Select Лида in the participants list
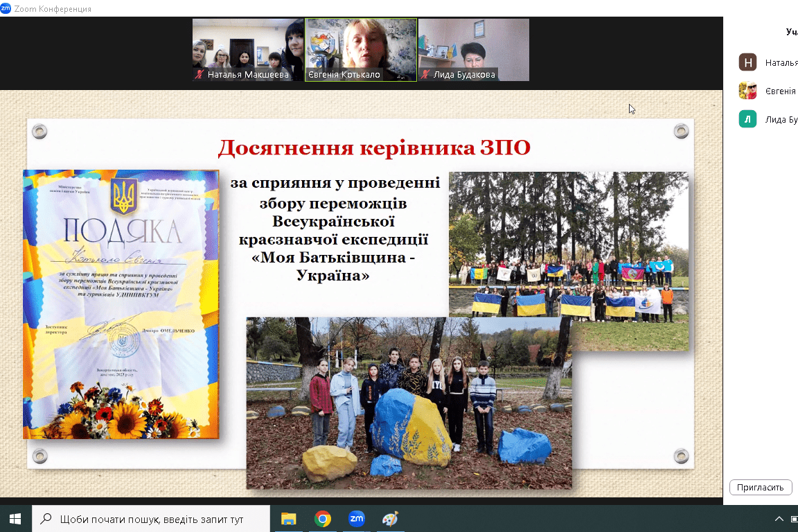798x532 pixels. pyautogui.click(x=781, y=119)
